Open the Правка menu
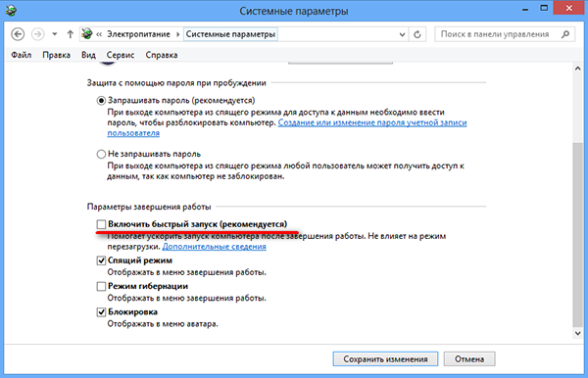588x378 pixels. [56, 55]
